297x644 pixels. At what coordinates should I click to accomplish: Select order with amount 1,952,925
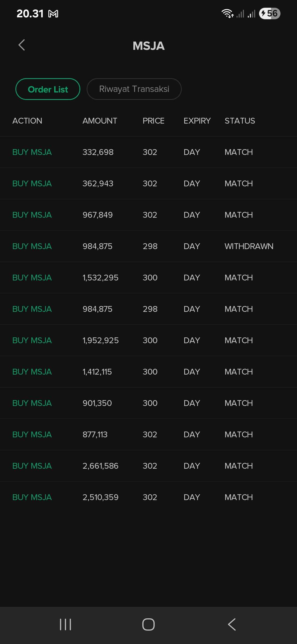tap(148, 340)
